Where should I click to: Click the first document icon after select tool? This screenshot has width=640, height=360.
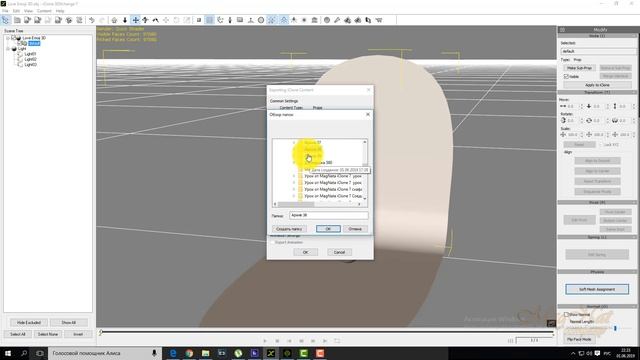tap(17, 20)
